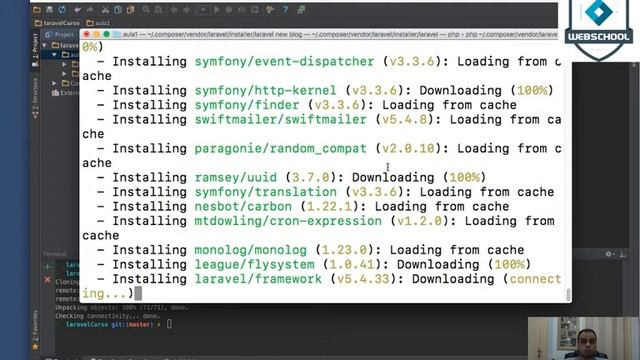Expand the folder above External Libraries
640x360 pixels.
click(55, 83)
